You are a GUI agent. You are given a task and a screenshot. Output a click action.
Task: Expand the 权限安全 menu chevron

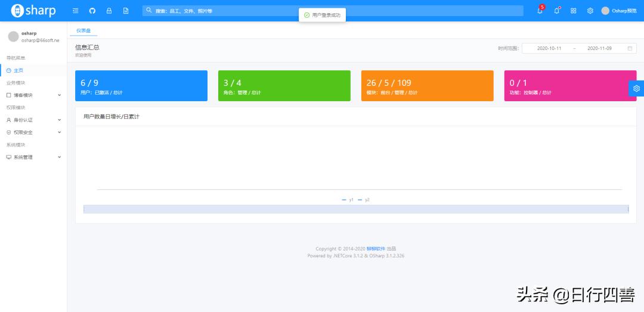(x=59, y=132)
